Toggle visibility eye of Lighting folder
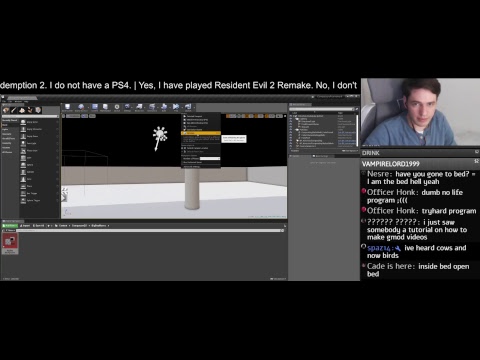Screen dimensions: 480x360 (x=290, y=119)
